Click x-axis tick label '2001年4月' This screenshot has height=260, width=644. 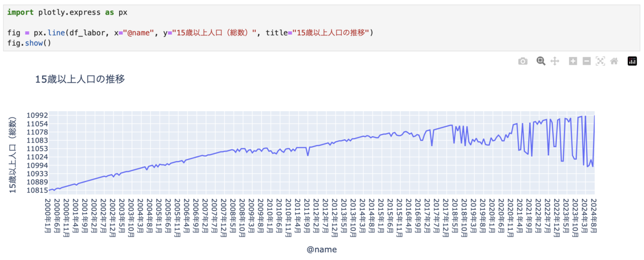(x=77, y=216)
